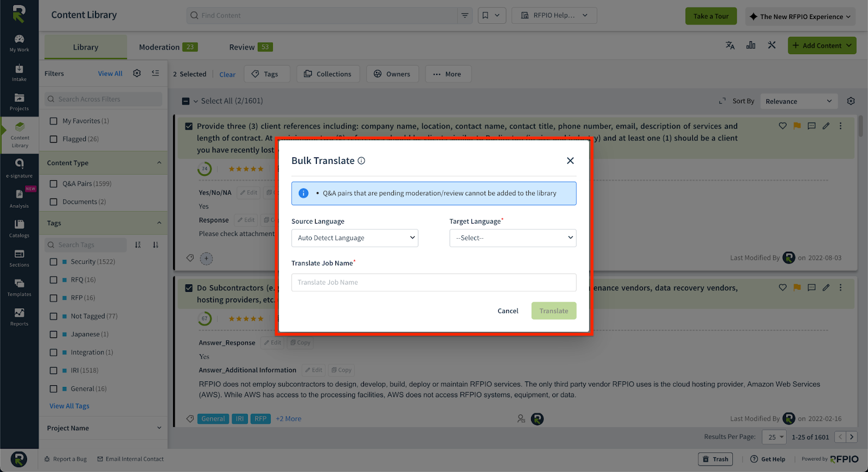Screen dimensions: 868x472
Task: Open the RFPIO Help dropdown
Action: pos(554,15)
